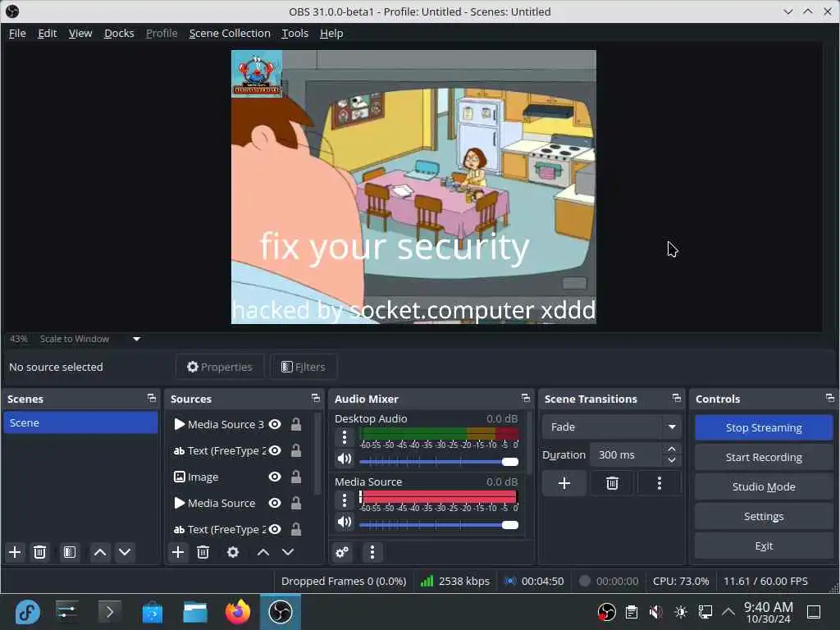Open the Fade transition dropdown
The width and height of the screenshot is (840, 630).
(x=611, y=427)
